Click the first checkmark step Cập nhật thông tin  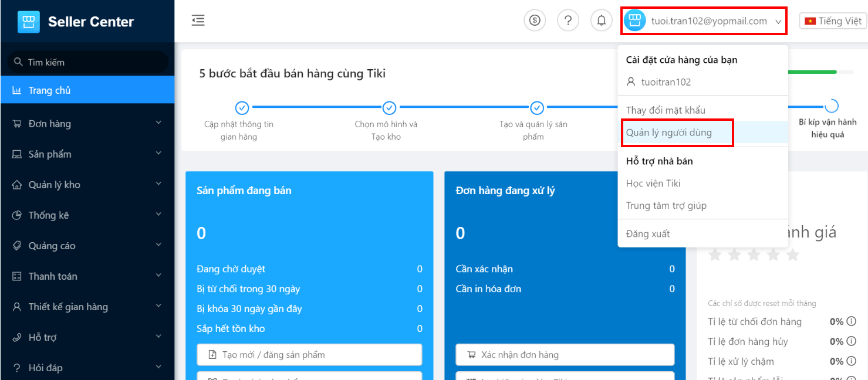click(x=242, y=108)
